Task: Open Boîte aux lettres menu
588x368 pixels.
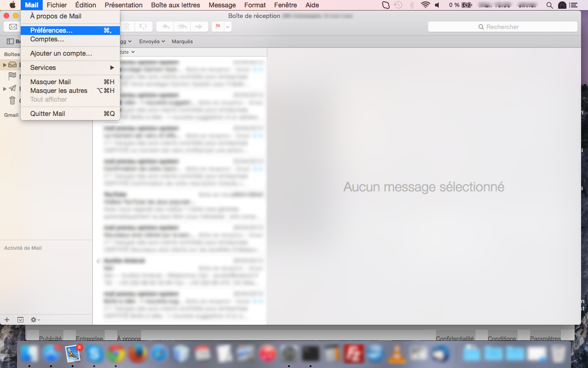Action: 175,5
